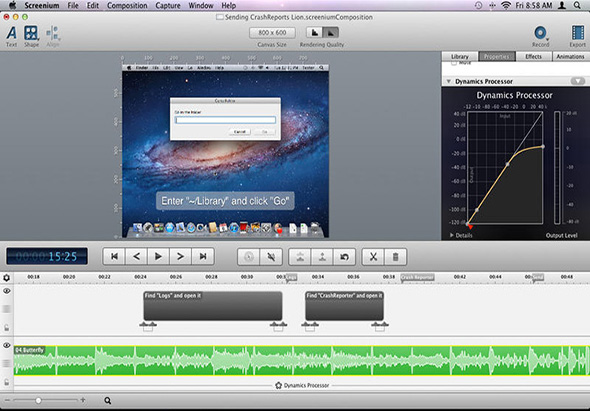Click the fade-in handle under the CrashReporter clip
Image resolution: width=590 pixels, height=411 pixels.
(x=310, y=326)
